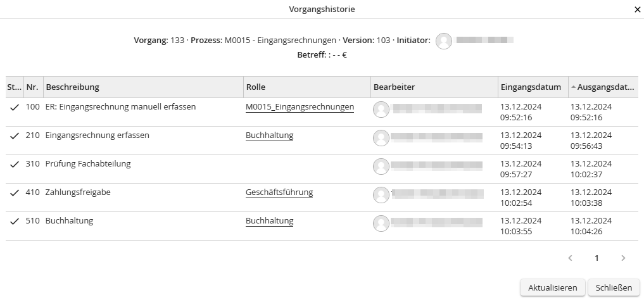Viewport: 644px width, 302px height.
Task: Select page number 1 in the pagination
Action: (597, 258)
